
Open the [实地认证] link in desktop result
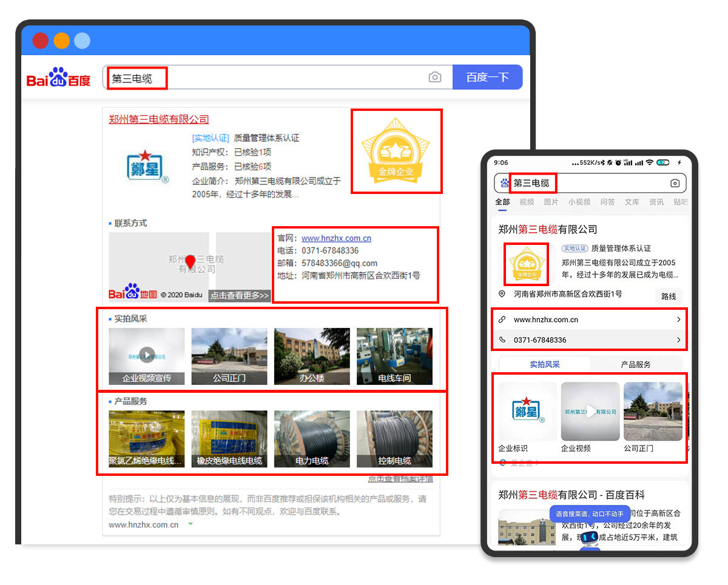click(x=211, y=138)
